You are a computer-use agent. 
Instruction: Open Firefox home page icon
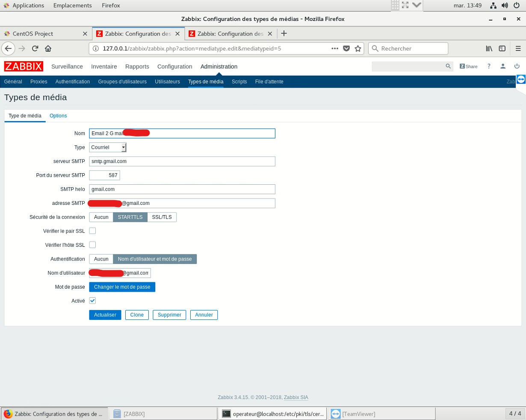(x=48, y=48)
